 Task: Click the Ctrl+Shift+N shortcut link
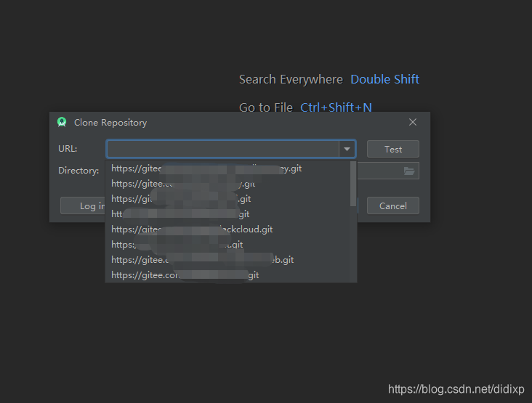(336, 107)
